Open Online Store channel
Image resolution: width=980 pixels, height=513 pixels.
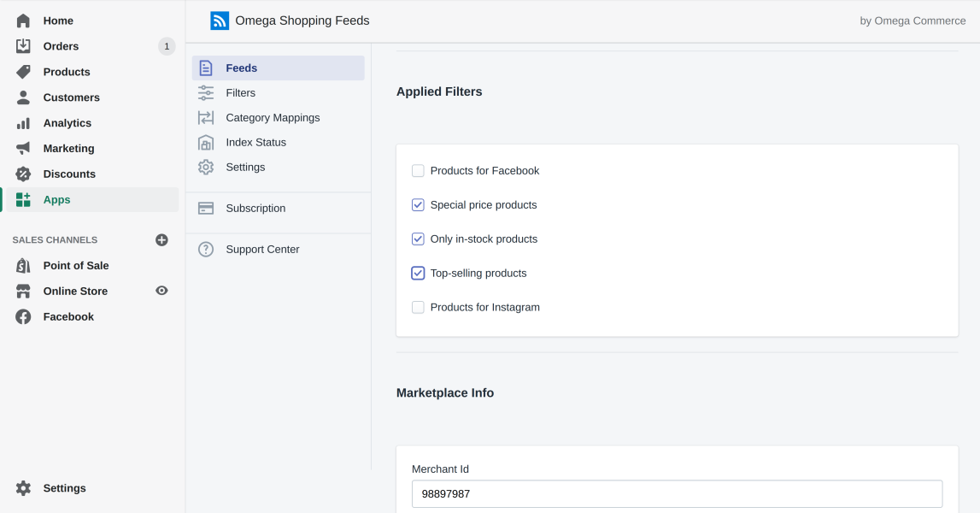[x=75, y=292]
